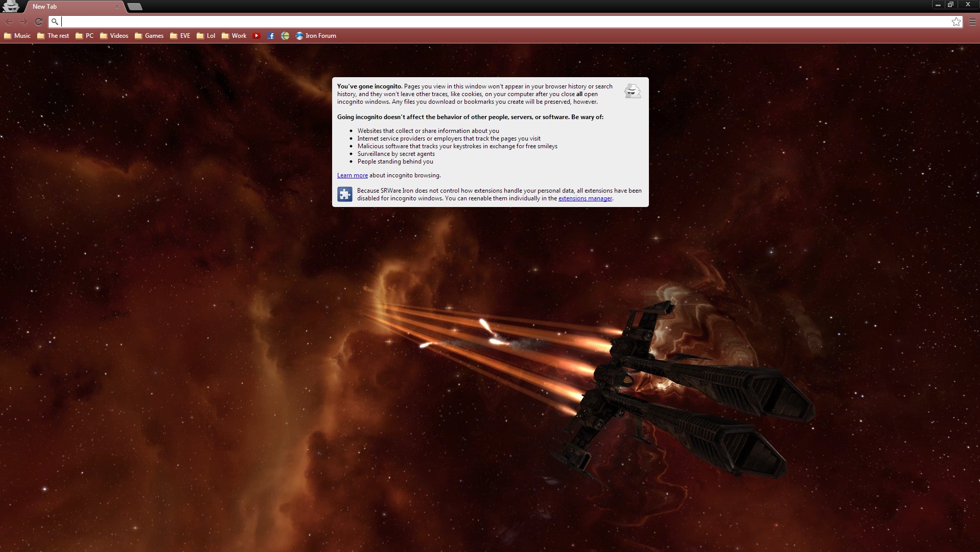Go back to the previous page
Image resolution: width=980 pixels, height=552 pixels.
coord(9,21)
